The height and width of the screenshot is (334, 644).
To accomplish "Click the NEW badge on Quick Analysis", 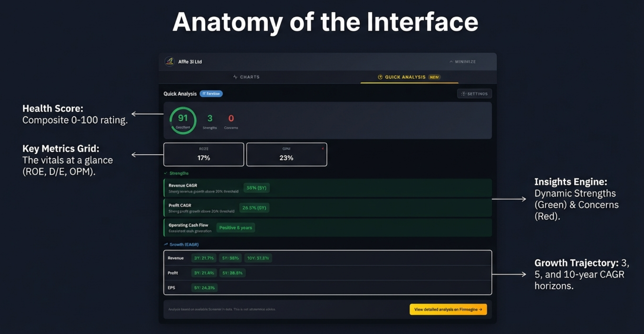I will pos(434,77).
